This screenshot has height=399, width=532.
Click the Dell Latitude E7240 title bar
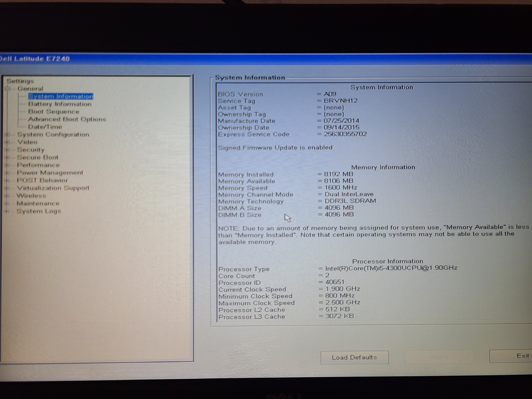pos(266,59)
